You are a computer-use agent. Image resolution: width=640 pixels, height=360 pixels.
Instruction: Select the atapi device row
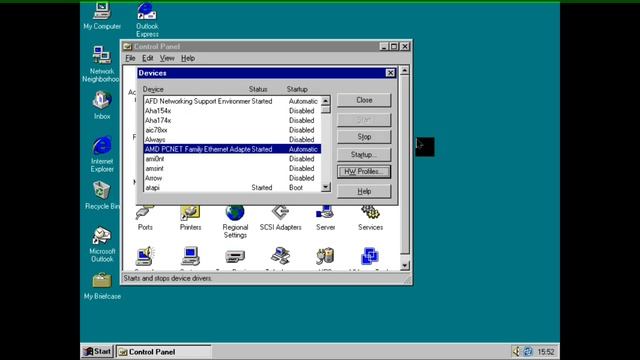tap(232, 188)
